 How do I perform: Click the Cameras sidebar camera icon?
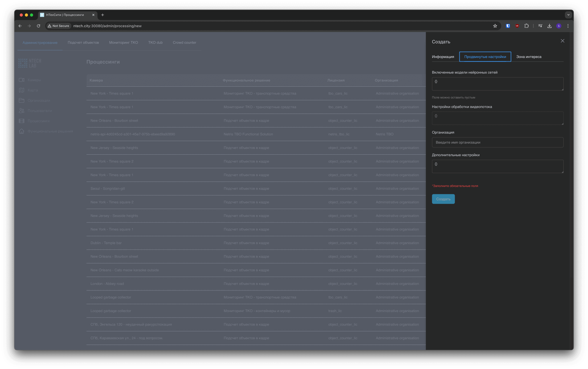pos(22,80)
